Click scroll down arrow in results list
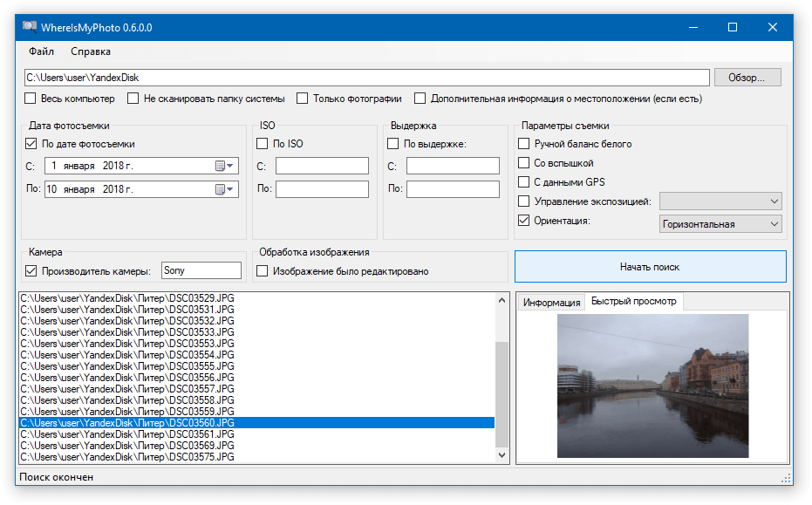The height and width of the screenshot is (505, 812). (502, 455)
